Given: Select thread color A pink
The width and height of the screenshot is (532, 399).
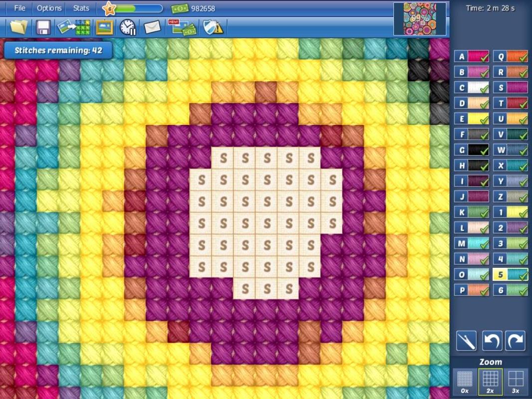Looking at the screenshot, I should pos(472,56).
